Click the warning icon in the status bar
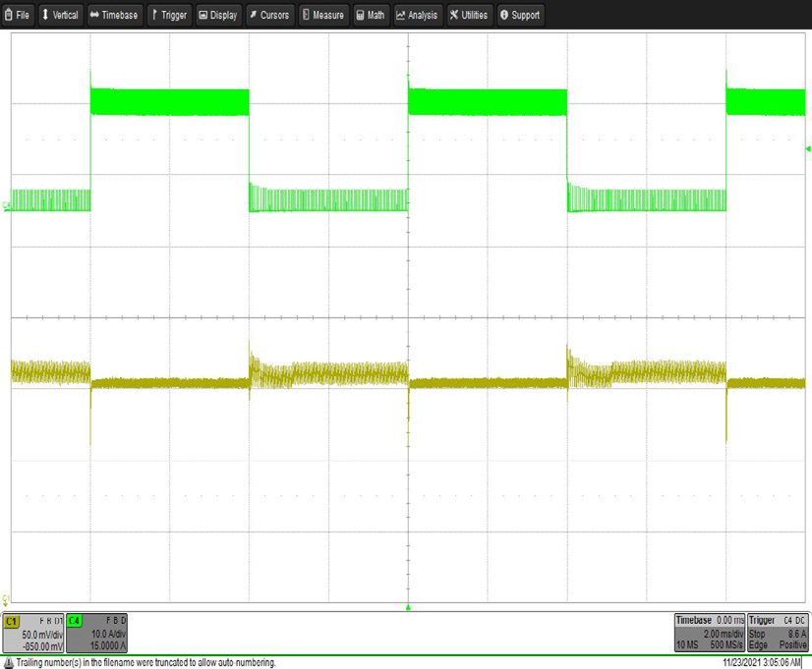The width and height of the screenshot is (812, 669). click(x=8, y=662)
